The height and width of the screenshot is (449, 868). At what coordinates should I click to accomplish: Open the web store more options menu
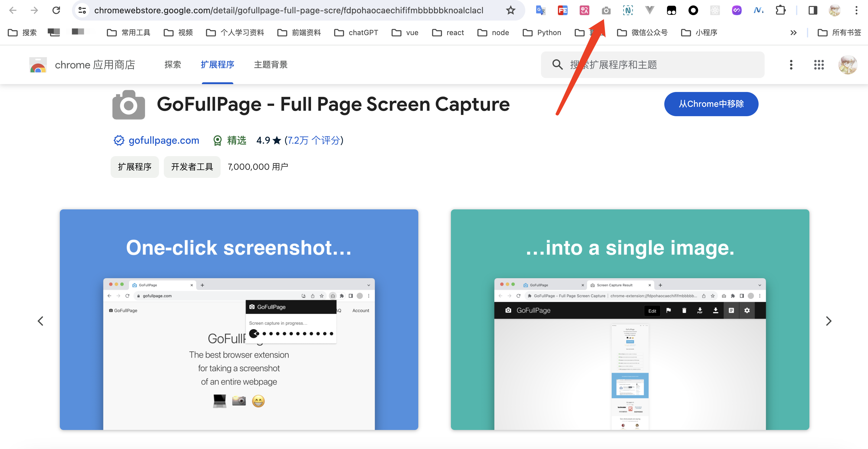(x=791, y=65)
